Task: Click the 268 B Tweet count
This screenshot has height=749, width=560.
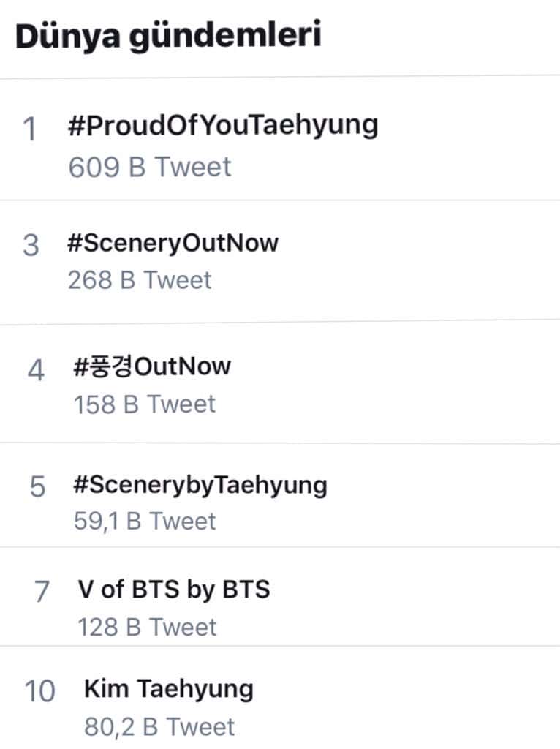Action: point(139,280)
